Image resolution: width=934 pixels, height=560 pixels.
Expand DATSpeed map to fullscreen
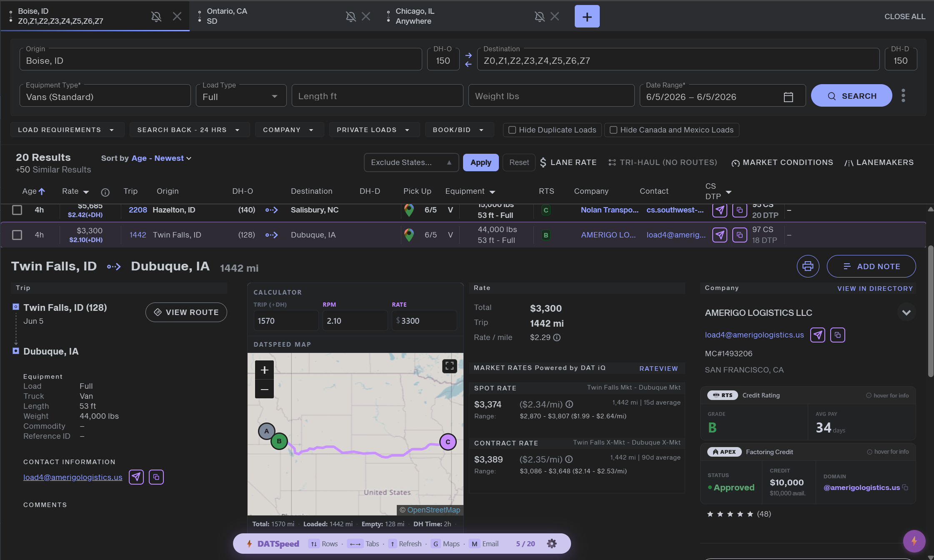[x=449, y=366]
